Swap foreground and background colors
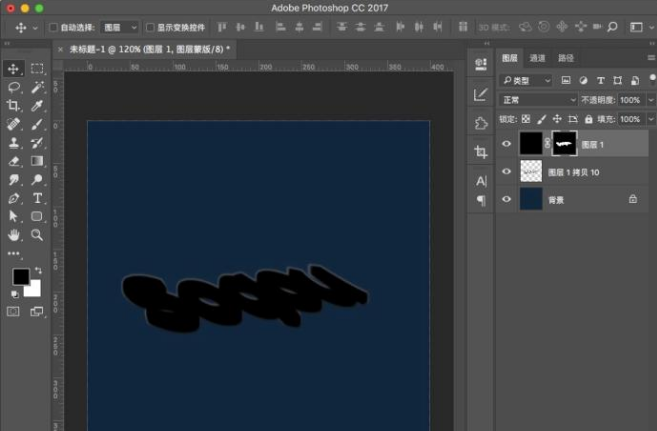 (x=38, y=269)
